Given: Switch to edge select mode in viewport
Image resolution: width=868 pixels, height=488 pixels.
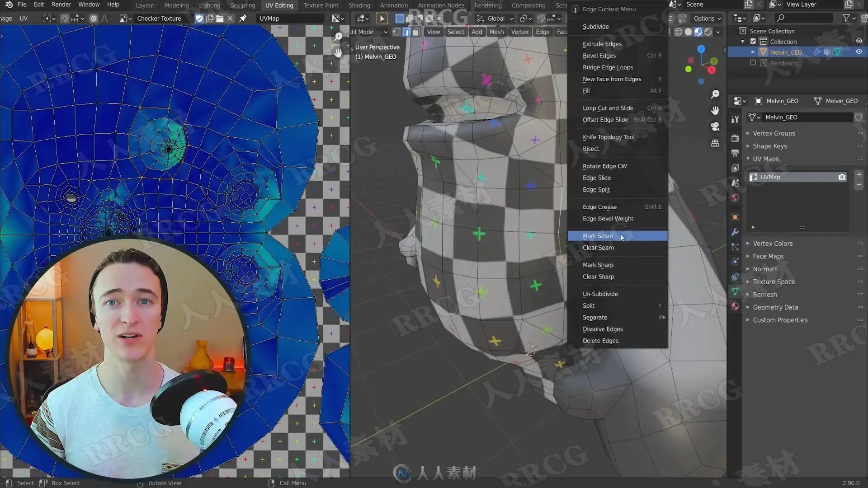Looking at the screenshot, I should (x=406, y=32).
